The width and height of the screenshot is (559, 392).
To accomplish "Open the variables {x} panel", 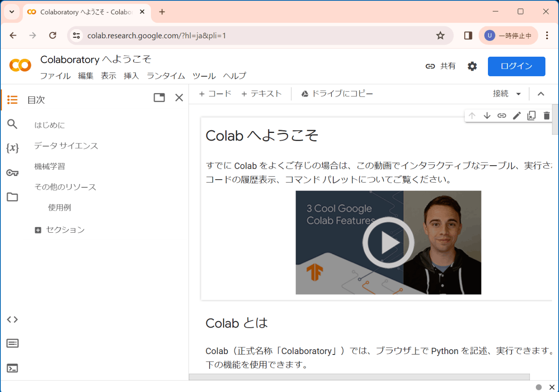I will pos(12,148).
